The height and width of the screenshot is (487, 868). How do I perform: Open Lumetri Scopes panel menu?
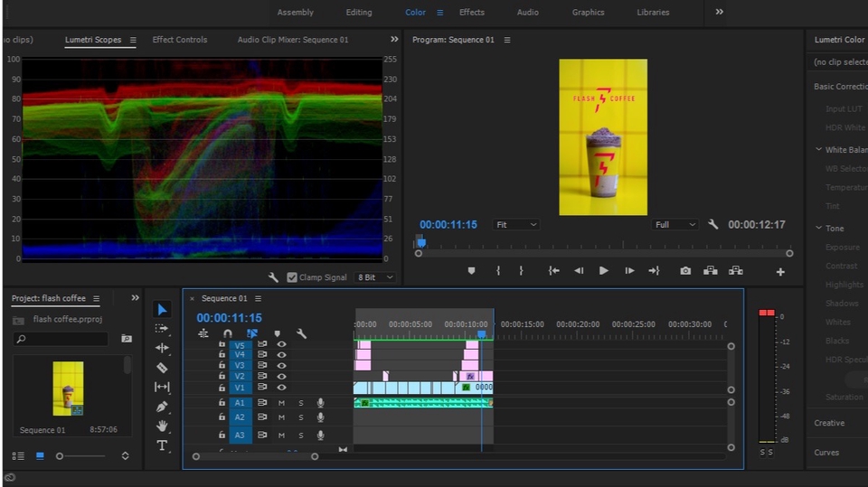[133, 40]
